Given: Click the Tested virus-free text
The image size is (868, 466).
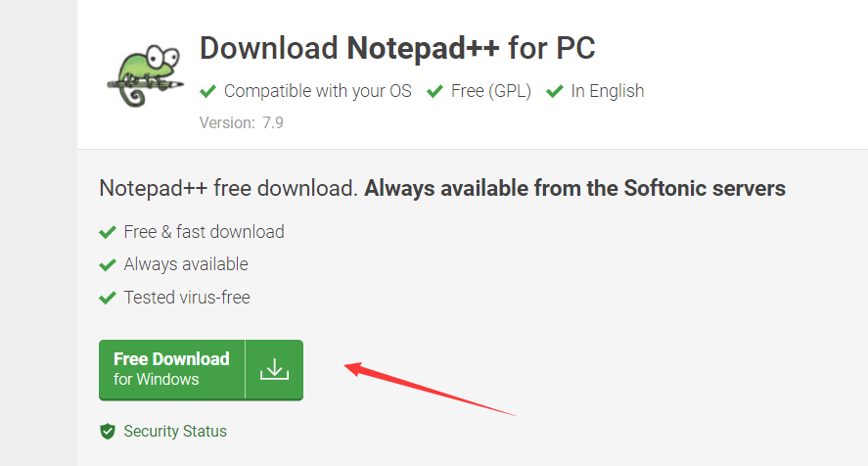Looking at the screenshot, I should click(x=187, y=298).
